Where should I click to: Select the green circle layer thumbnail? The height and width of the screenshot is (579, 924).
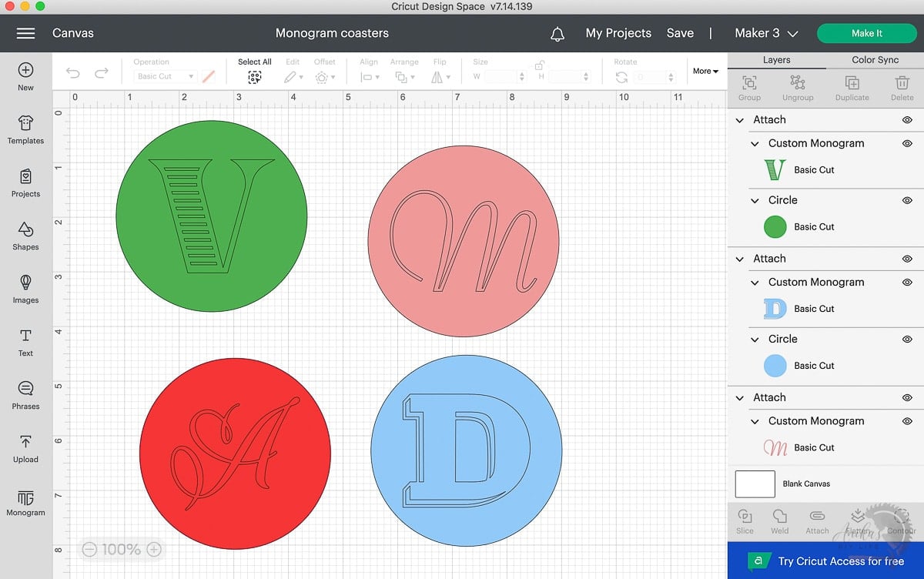tap(775, 226)
